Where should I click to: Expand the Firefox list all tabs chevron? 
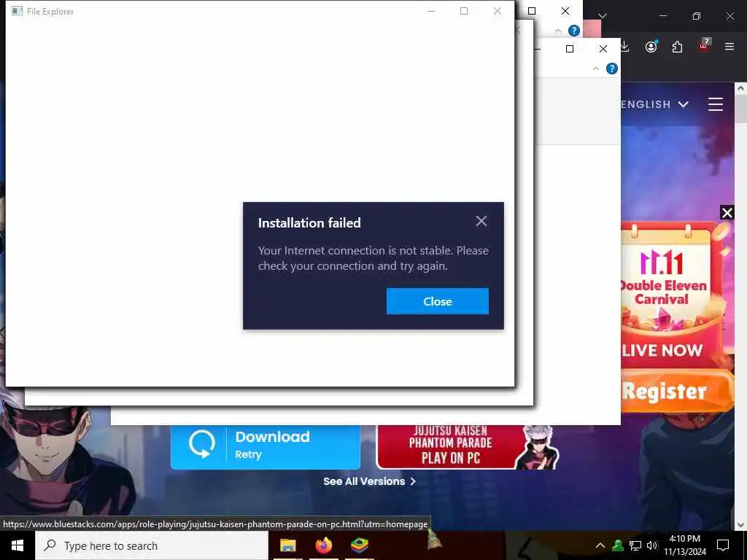[x=603, y=16]
